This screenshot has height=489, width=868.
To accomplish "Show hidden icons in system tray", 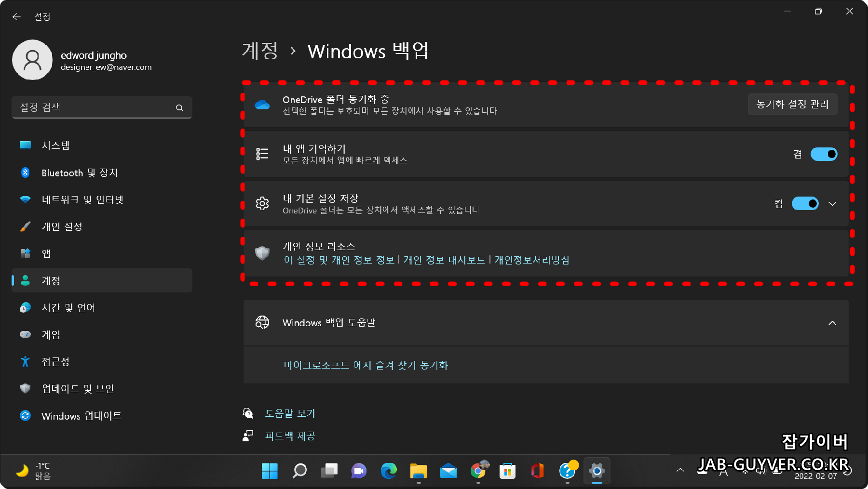I will coord(680,470).
